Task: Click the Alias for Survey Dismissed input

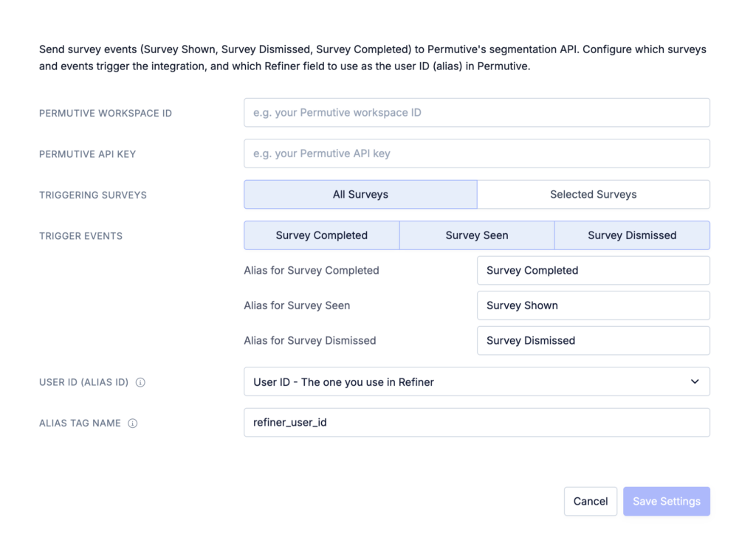Action: click(x=593, y=341)
